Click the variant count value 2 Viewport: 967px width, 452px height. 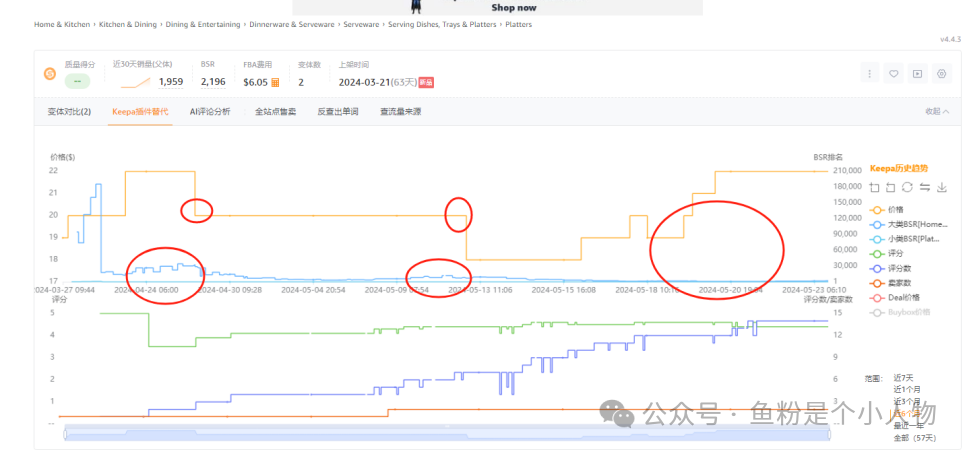(x=301, y=82)
